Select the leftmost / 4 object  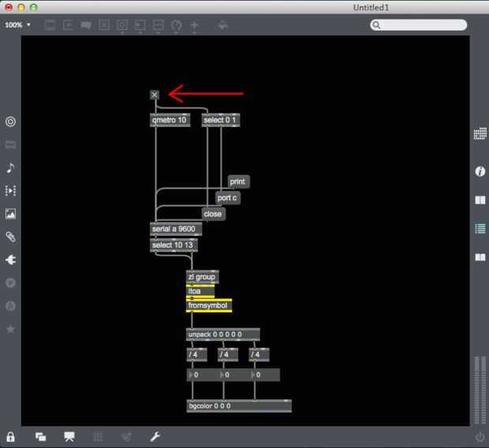197,355
